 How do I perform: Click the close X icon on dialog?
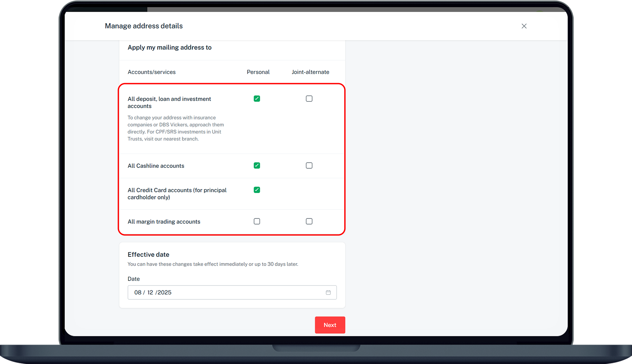pos(524,26)
